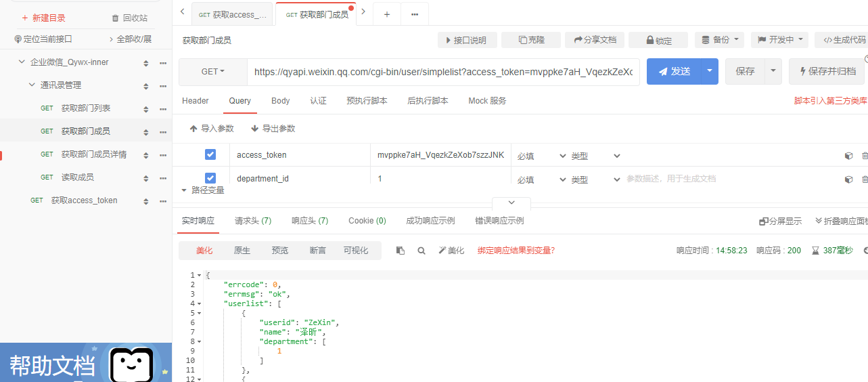Open more menu for 企业微信_Qywx-inner
This screenshot has width=868, height=382.
point(163,63)
